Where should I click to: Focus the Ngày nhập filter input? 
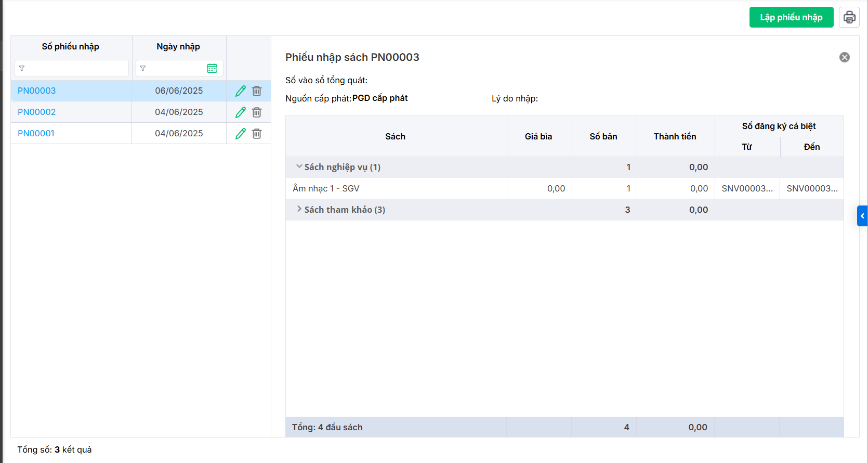tap(179, 68)
